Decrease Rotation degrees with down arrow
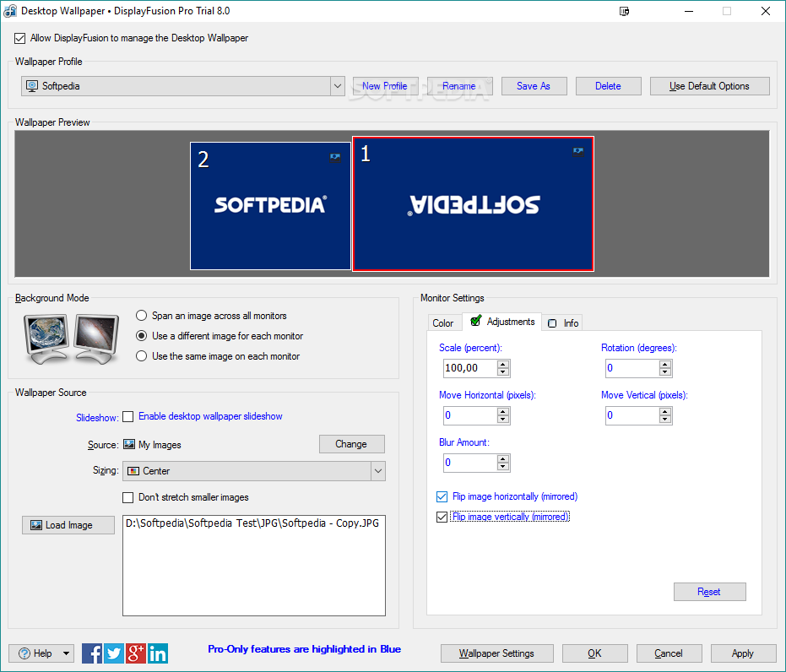786x672 pixels. [664, 371]
